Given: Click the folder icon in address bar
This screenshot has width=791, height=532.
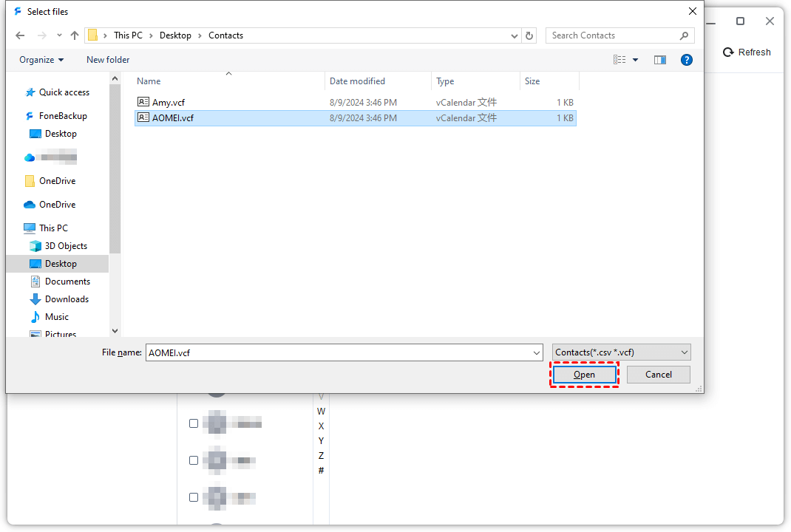Looking at the screenshot, I should pyautogui.click(x=93, y=35).
